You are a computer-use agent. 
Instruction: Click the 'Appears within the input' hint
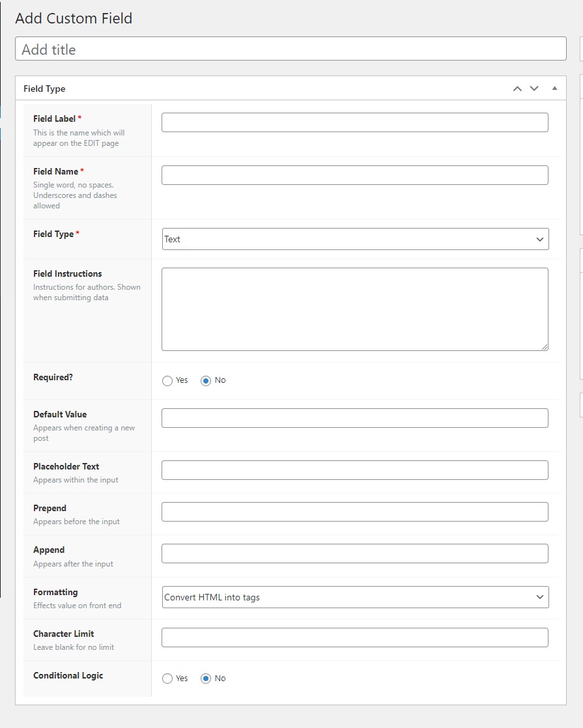tap(76, 480)
